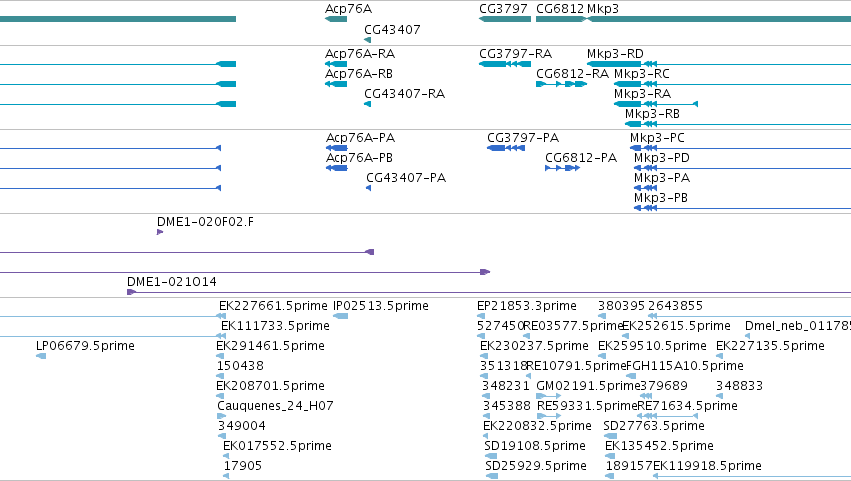This screenshot has height=481, width=851.
Task: Click the 345388 feature label
Action: 507,406
